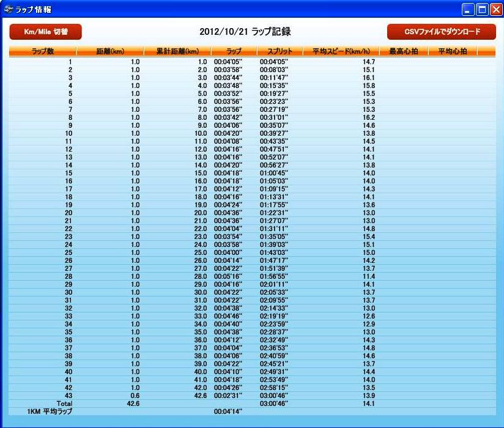Viewport: 504px width, 428px height.
Task: Select final lap time 00:02'31"
Action: pos(228,396)
